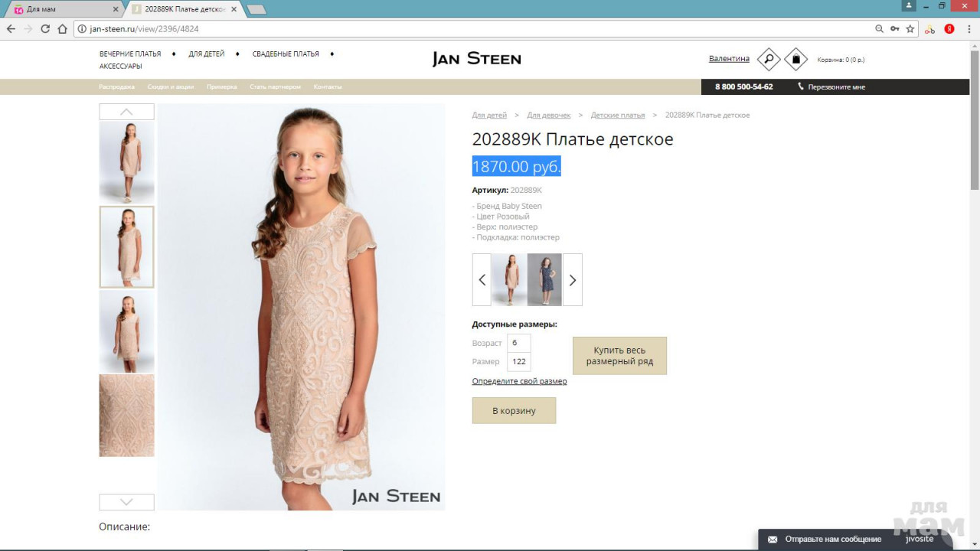The image size is (980, 551).
Task: Click the phone icon beside Перезвоните мне
Action: (x=801, y=86)
